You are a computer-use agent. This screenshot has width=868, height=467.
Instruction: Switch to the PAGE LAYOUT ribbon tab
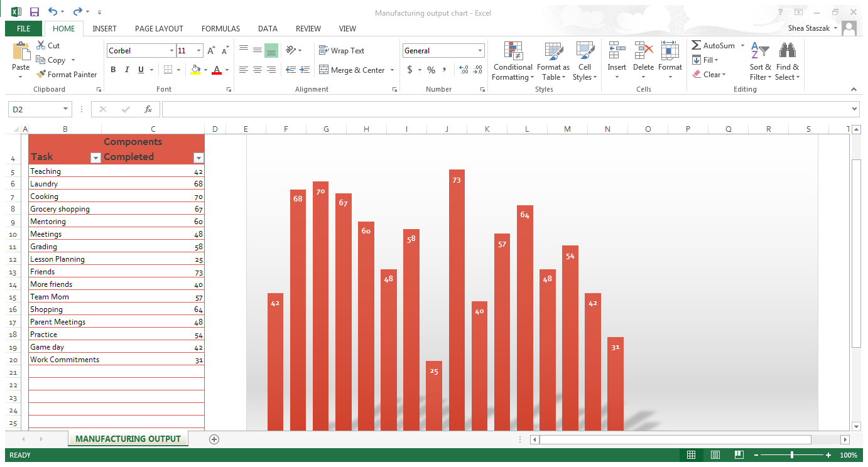pyautogui.click(x=159, y=29)
